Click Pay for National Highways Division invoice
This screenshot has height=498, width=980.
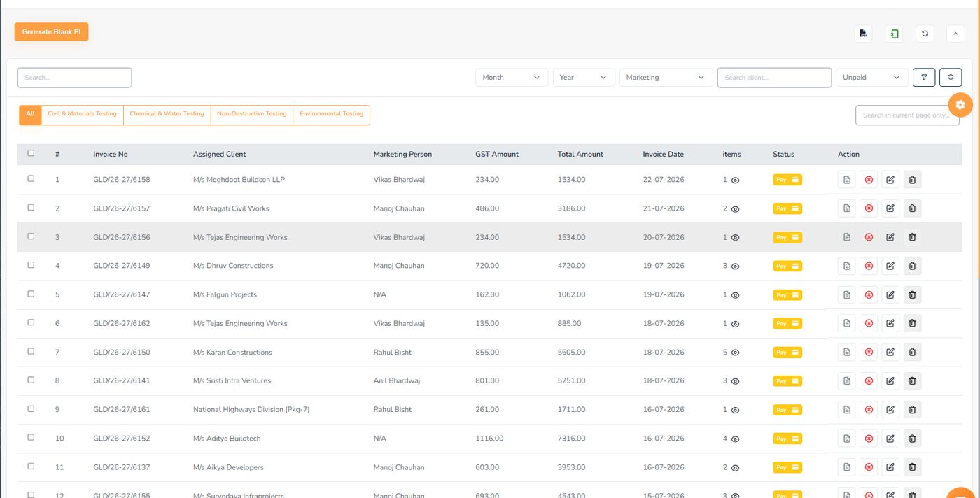(x=787, y=410)
